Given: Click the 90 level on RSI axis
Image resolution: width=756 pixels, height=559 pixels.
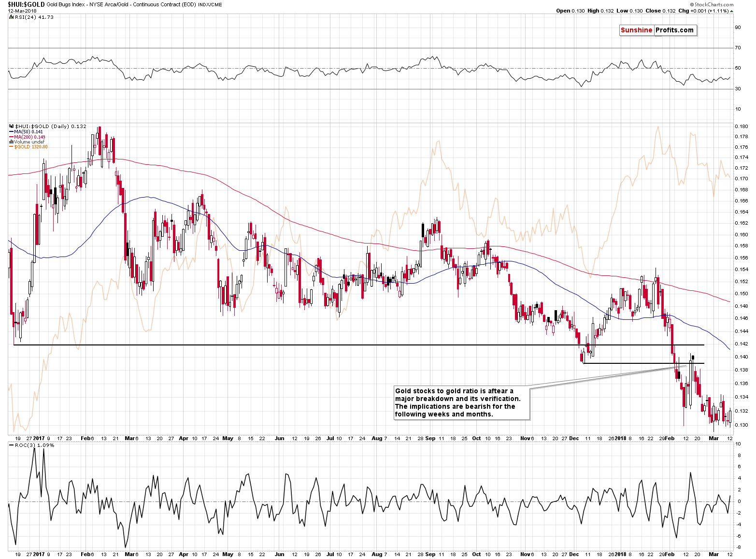Looking at the screenshot, I should [x=738, y=28].
